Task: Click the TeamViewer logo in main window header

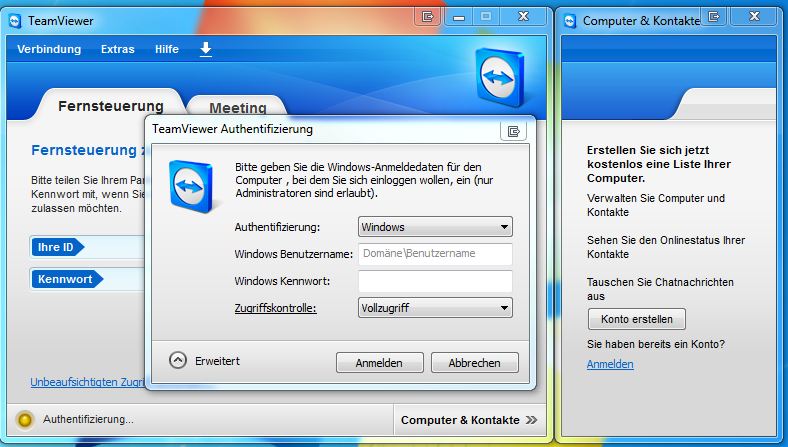Action: click(x=499, y=77)
